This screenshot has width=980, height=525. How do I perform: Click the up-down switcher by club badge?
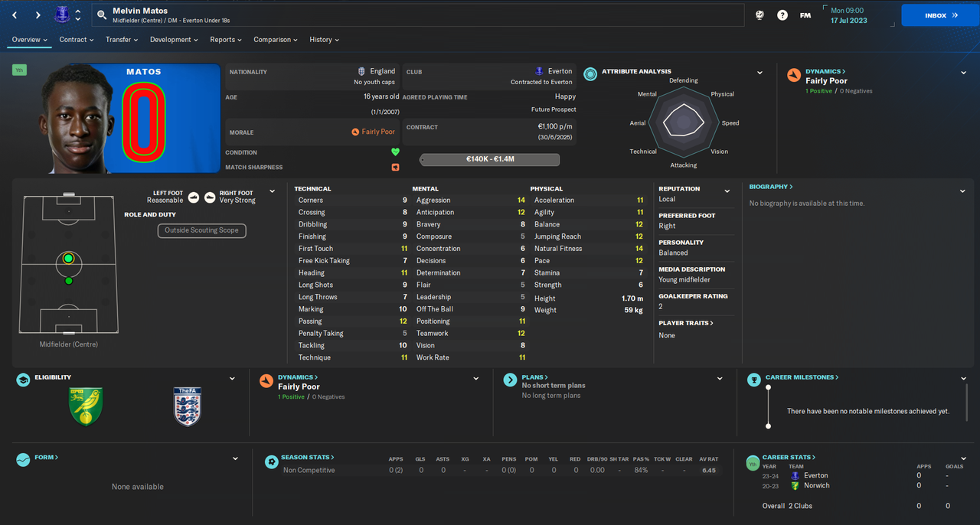[x=77, y=15]
